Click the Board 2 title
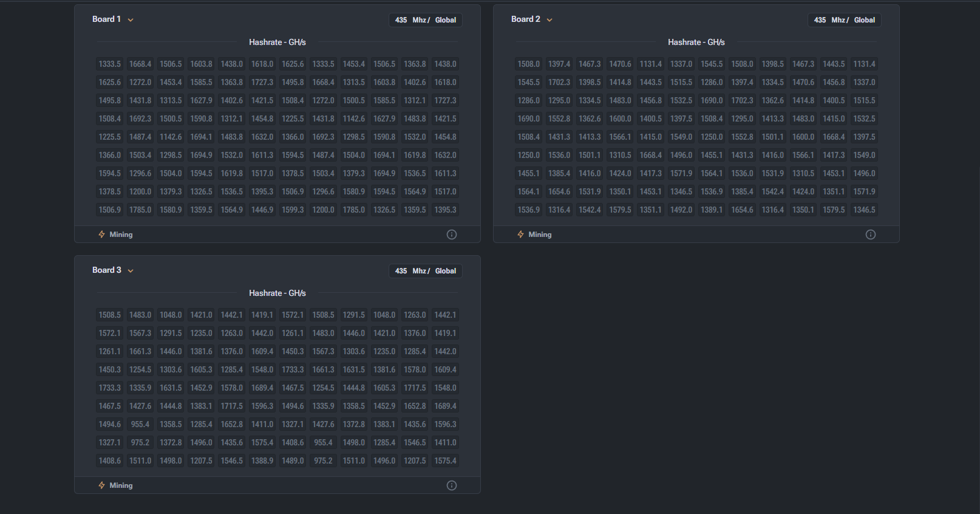This screenshot has width=980, height=514. click(x=525, y=19)
